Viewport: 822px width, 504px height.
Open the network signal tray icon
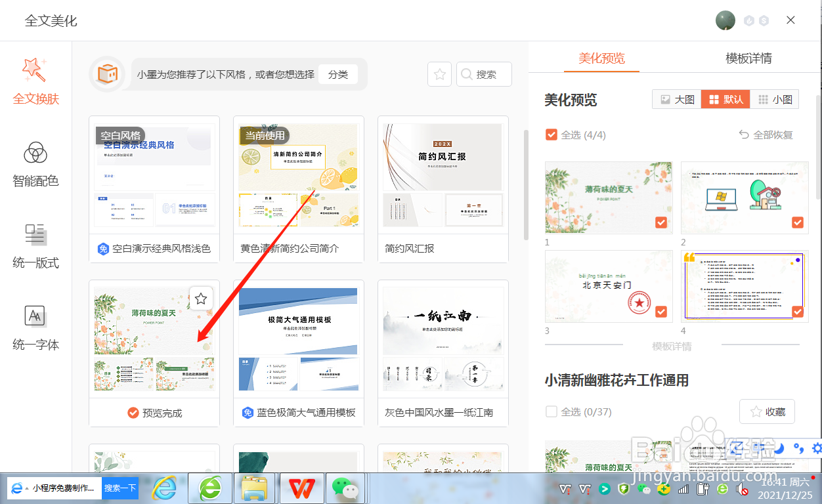(x=683, y=489)
